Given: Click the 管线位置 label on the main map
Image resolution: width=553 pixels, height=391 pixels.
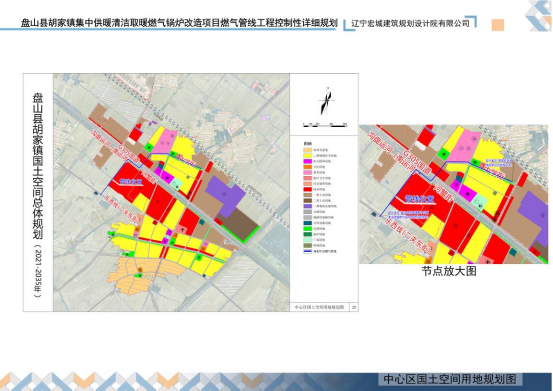Looking at the screenshot, I should [130, 182].
